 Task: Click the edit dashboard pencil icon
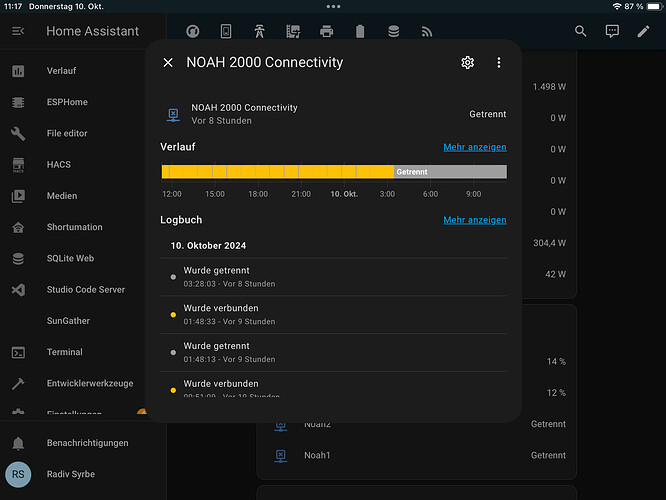click(643, 31)
